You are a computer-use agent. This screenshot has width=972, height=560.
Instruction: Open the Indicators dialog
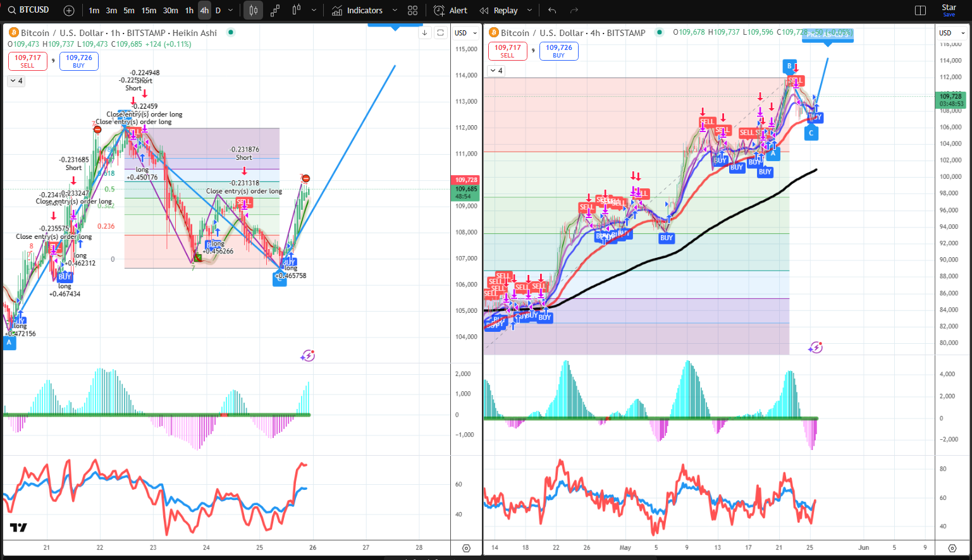(x=358, y=11)
